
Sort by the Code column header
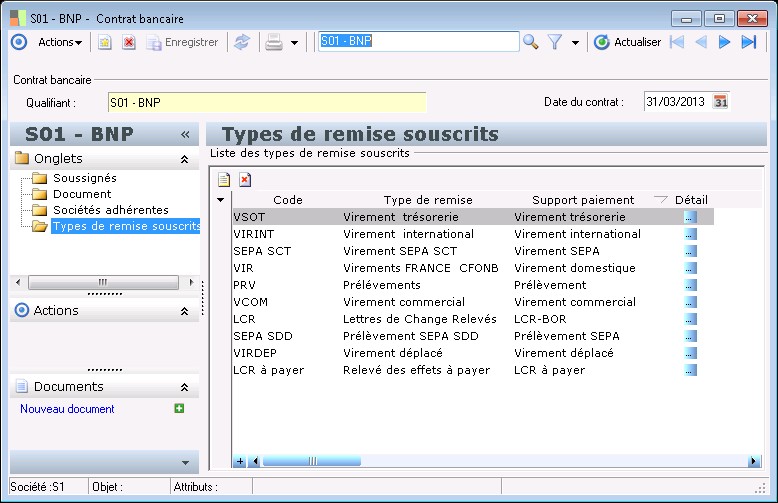288,200
